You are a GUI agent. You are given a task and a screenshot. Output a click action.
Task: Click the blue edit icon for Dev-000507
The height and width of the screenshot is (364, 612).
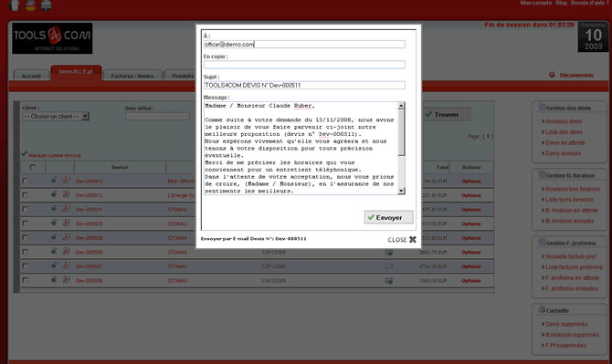54,265
